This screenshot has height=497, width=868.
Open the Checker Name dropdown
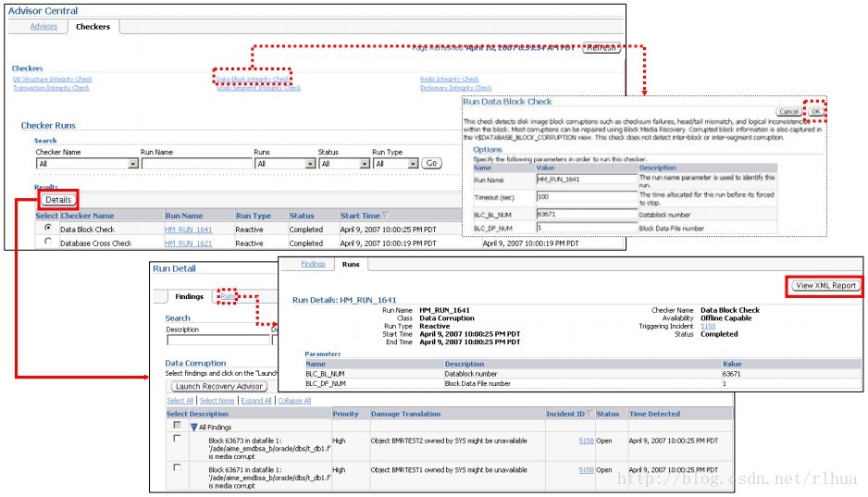click(x=133, y=164)
